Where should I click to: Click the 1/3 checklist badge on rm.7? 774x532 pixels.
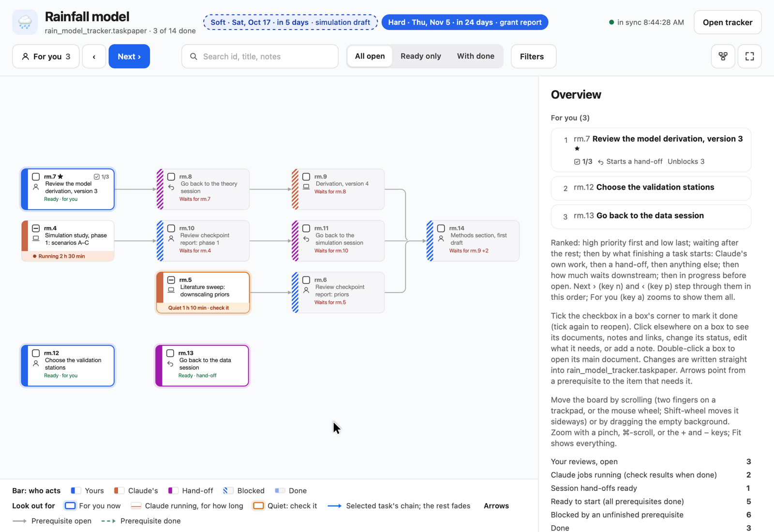(101, 177)
